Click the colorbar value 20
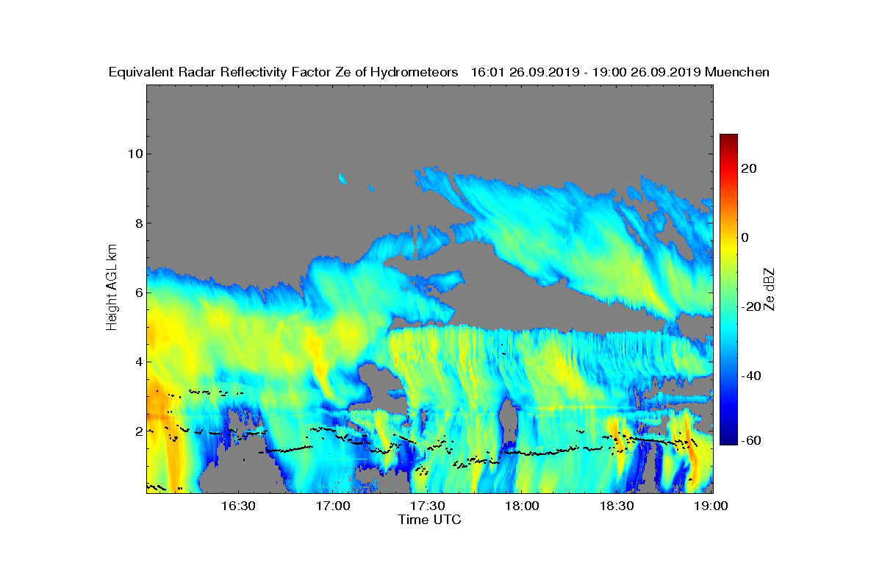The height and width of the screenshot is (588, 882). [x=749, y=168]
